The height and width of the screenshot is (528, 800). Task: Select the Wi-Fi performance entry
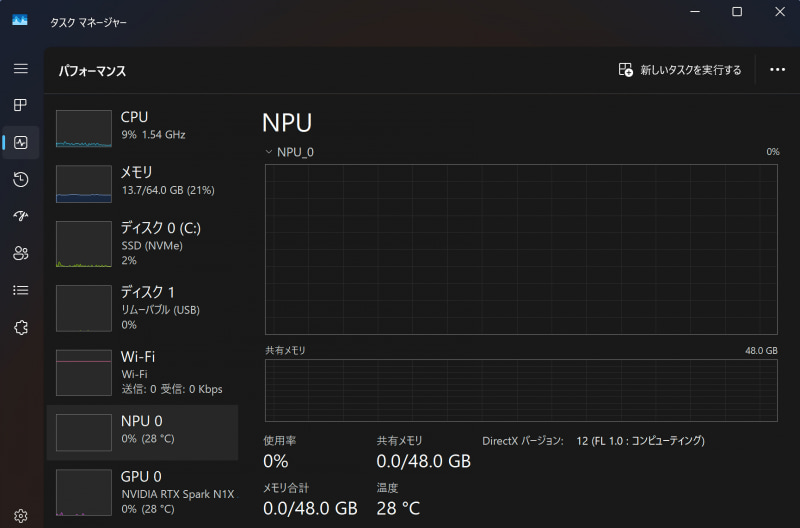tap(142, 372)
